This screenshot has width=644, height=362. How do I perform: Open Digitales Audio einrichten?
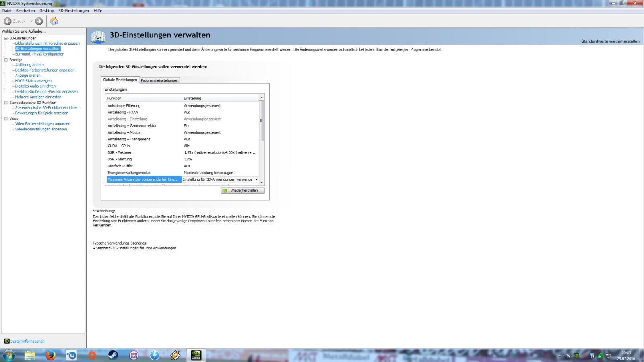(35, 86)
